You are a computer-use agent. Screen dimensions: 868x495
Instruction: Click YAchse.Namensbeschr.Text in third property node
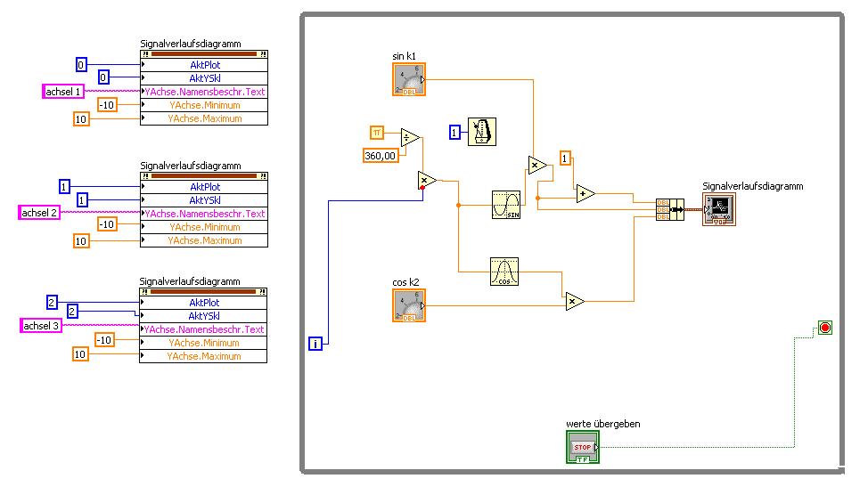[203, 329]
